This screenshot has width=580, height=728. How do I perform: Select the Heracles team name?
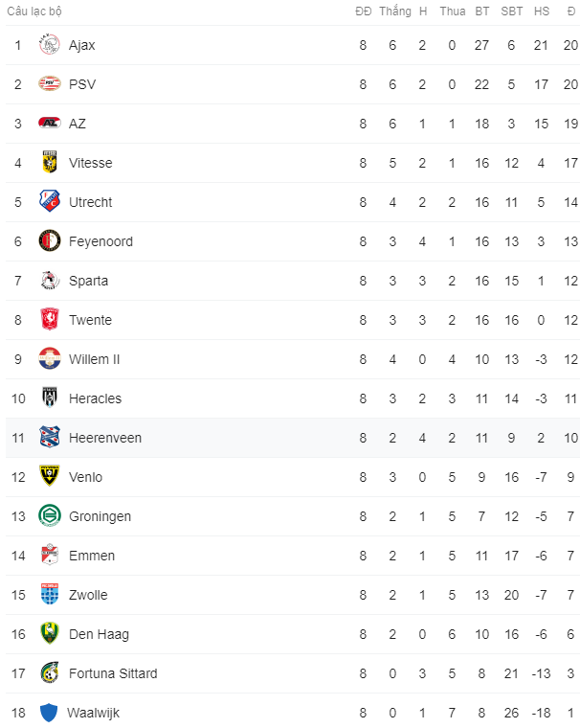pos(95,398)
